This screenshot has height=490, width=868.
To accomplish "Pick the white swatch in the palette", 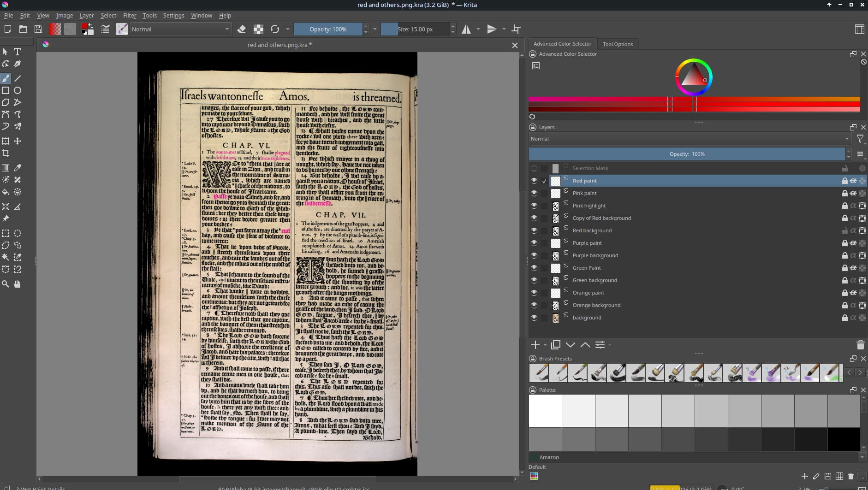I will coord(545,411).
